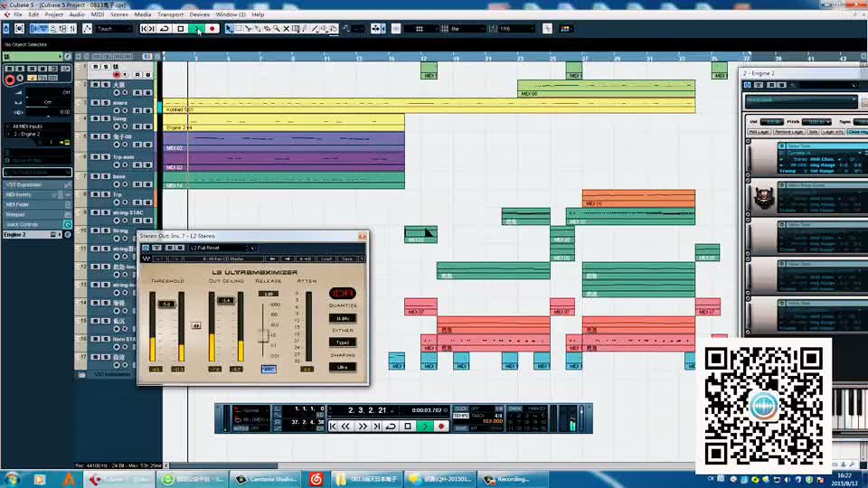The image size is (868, 488).
Task: Open the Mixer from the toolbar faders icon
Action: click(x=72, y=29)
